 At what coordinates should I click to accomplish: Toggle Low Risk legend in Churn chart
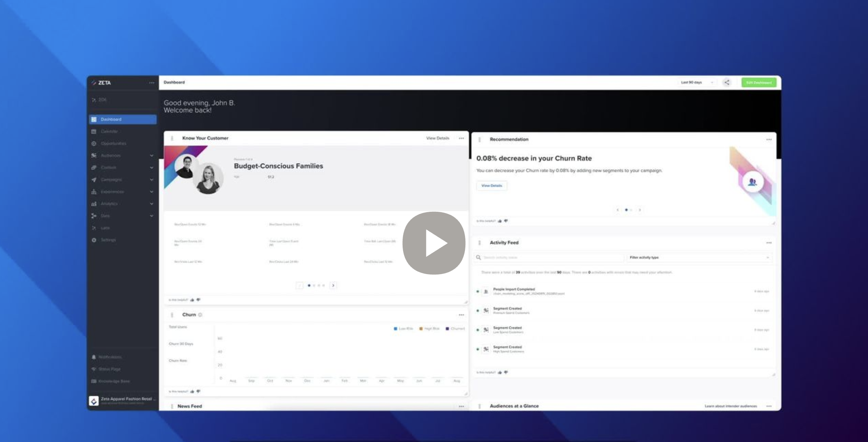pyautogui.click(x=403, y=329)
